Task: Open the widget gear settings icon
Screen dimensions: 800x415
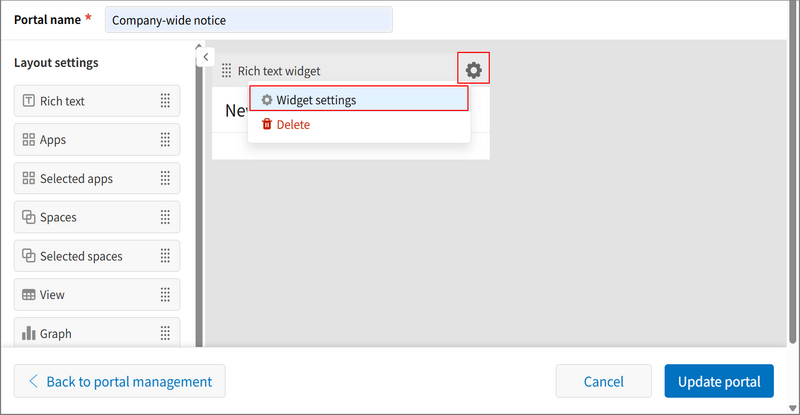Action: (473, 70)
